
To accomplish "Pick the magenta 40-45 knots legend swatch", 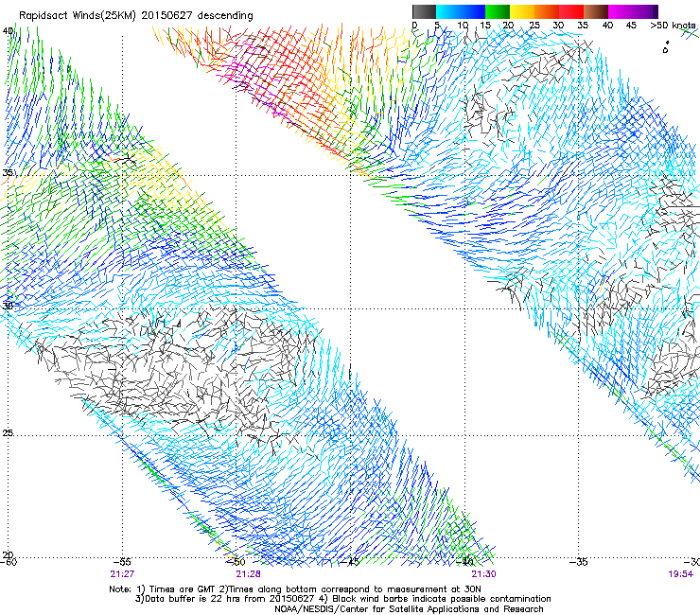I will point(621,11).
